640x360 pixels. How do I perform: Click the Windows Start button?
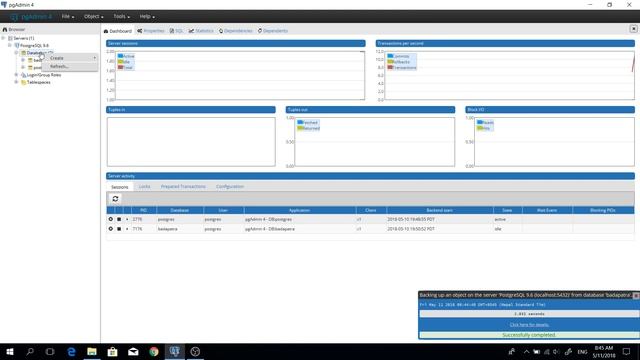(10, 351)
